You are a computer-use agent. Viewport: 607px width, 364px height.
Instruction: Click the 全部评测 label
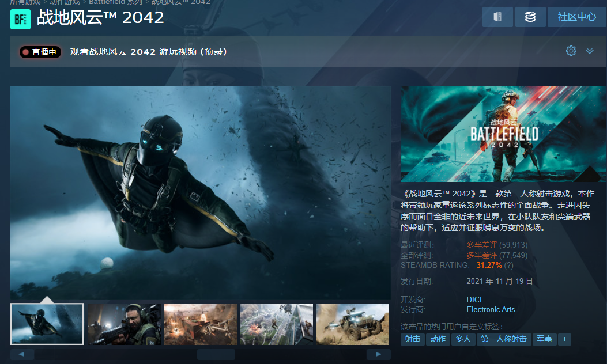pos(417,255)
